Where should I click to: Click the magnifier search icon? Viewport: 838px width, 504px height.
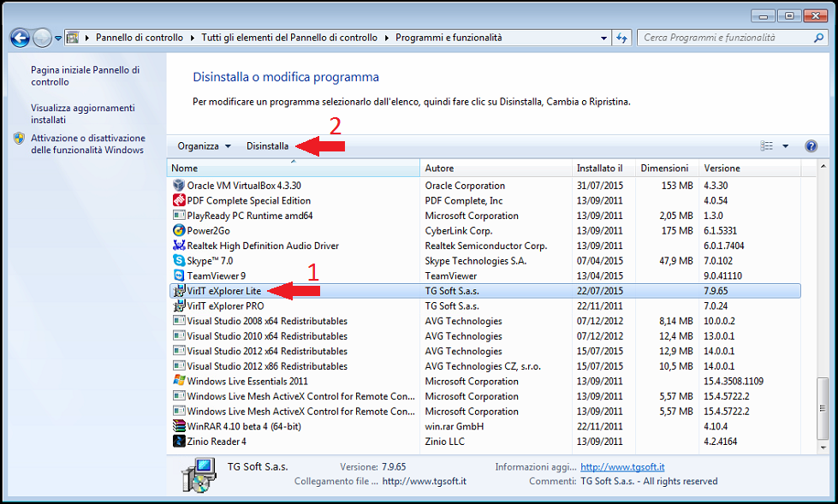click(x=818, y=38)
